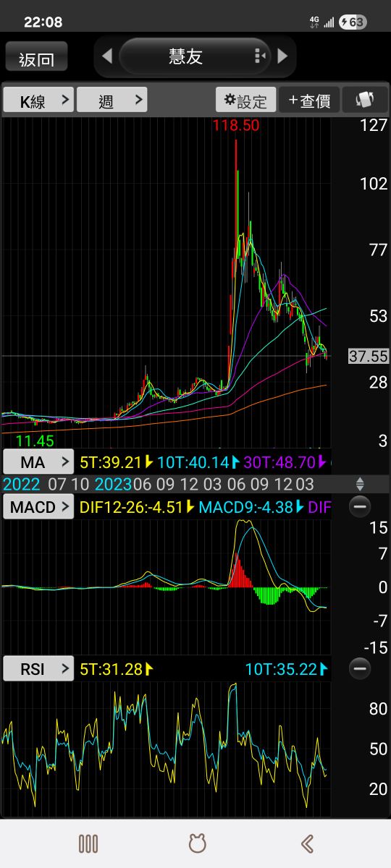The height and width of the screenshot is (868, 391).
Task: Open the MA indicator selector
Action: click(38, 461)
